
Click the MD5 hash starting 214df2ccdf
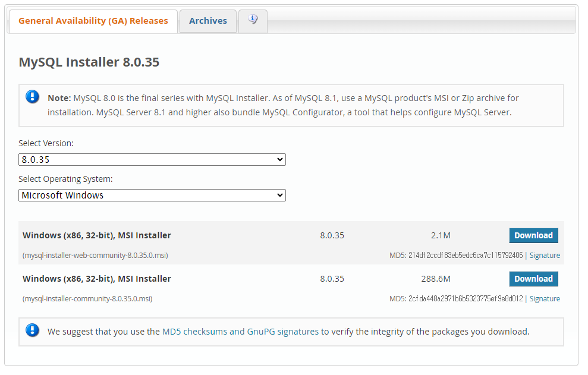click(466, 256)
